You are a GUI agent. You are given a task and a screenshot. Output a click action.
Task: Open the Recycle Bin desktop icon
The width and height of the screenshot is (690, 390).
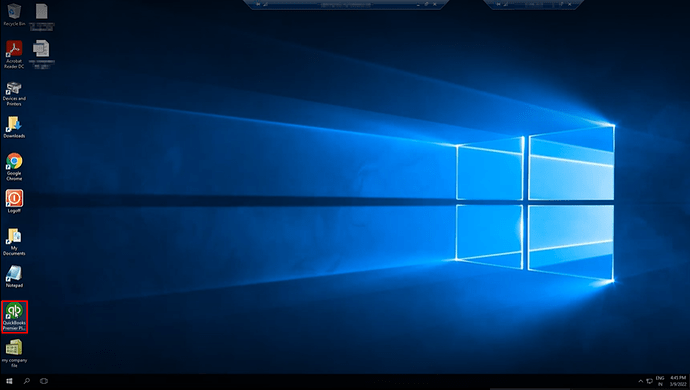[x=14, y=15]
